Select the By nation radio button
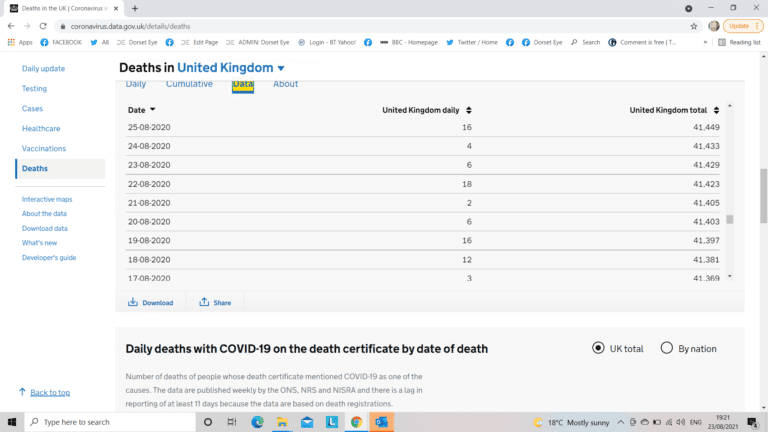This screenshot has height=432, width=768. click(666, 348)
